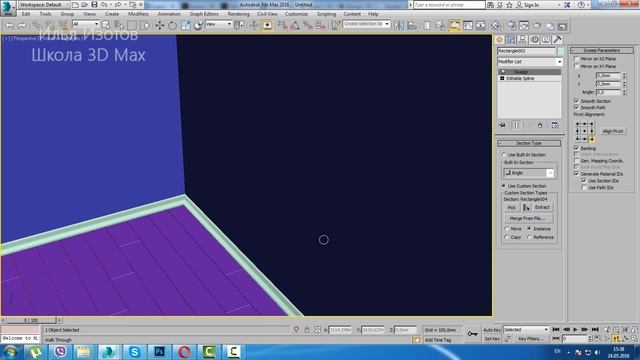Enable Mirror on XZ Plane checkbox
Viewport: 640px width, 360px height.
(x=577, y=59)
